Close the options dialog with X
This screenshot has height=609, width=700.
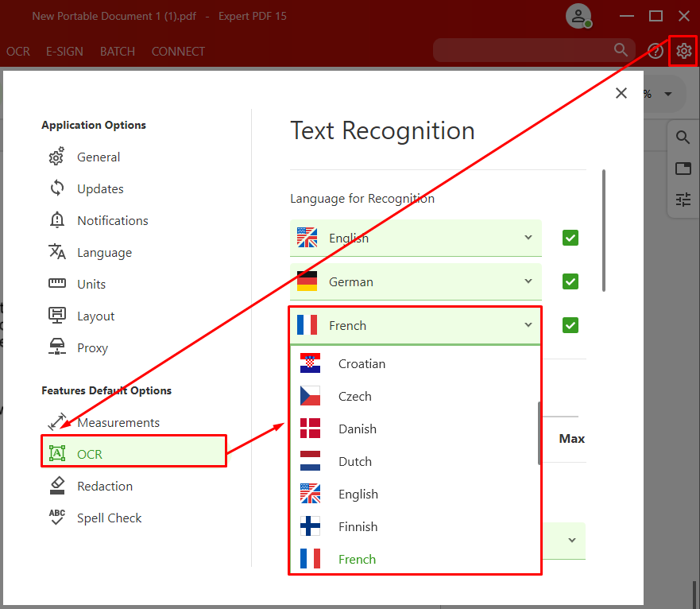[621, 93]
